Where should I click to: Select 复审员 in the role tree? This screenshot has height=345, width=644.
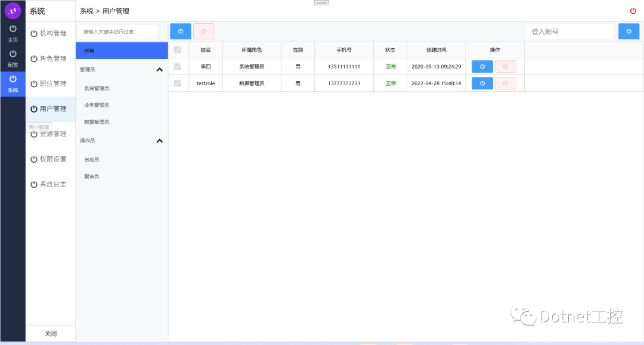92,176
